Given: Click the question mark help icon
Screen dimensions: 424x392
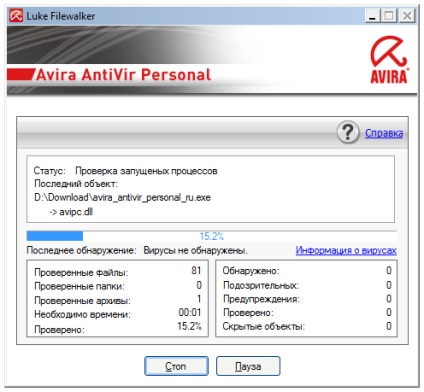Looking at the screenshot, I should (348, 133).
